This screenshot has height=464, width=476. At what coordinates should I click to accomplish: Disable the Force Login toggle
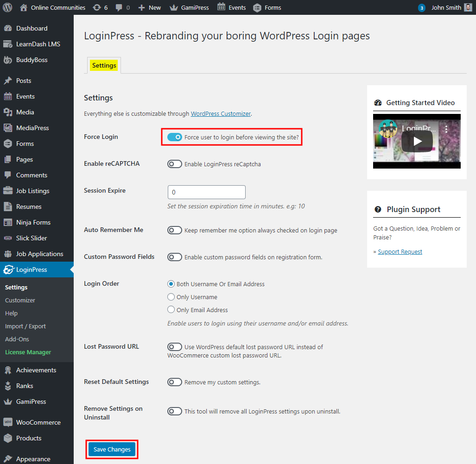click(175, 137)
